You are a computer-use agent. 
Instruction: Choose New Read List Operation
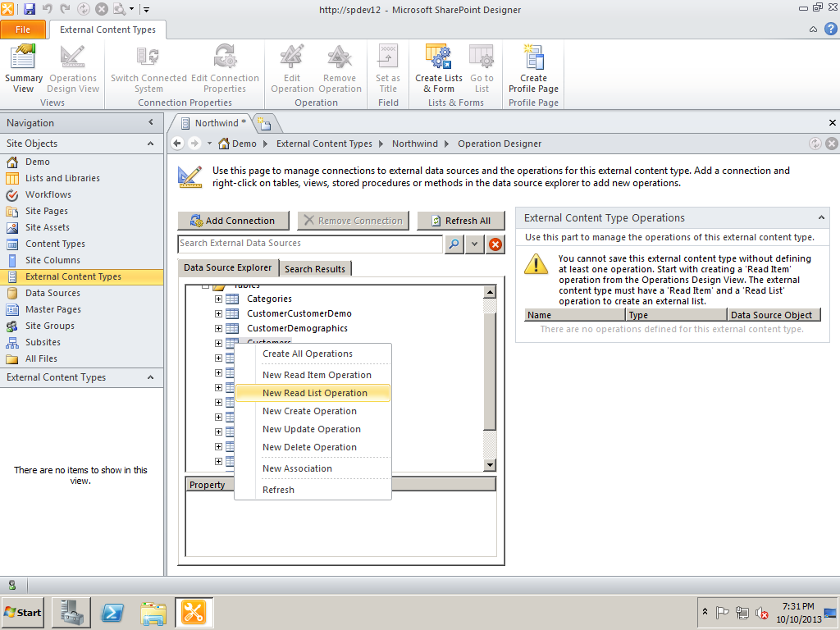314,393
